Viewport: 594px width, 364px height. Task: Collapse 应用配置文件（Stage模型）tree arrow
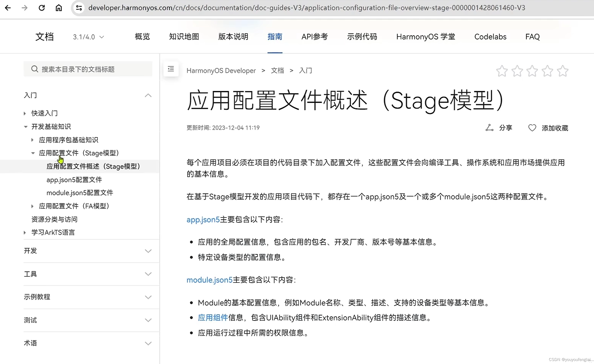[x=33, y=153]
